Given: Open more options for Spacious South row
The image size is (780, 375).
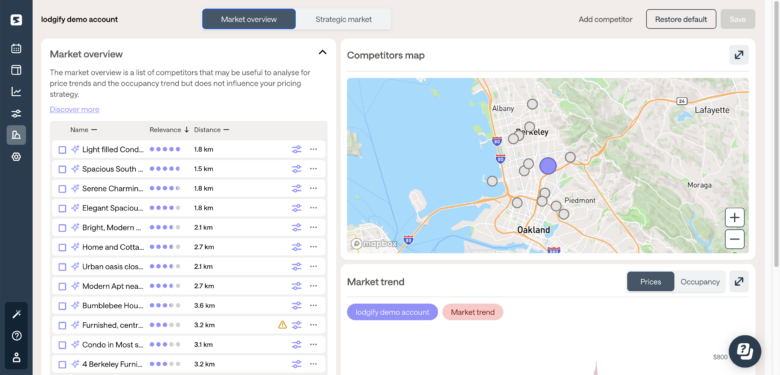Looking at the screenshot, I should pyautogui.click(x=313, y=169).
